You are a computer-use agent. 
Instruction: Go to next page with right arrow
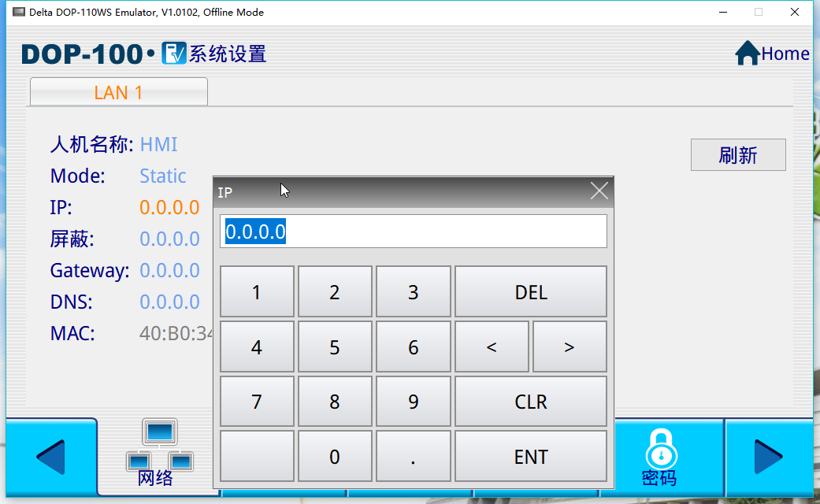pos(768,458)
